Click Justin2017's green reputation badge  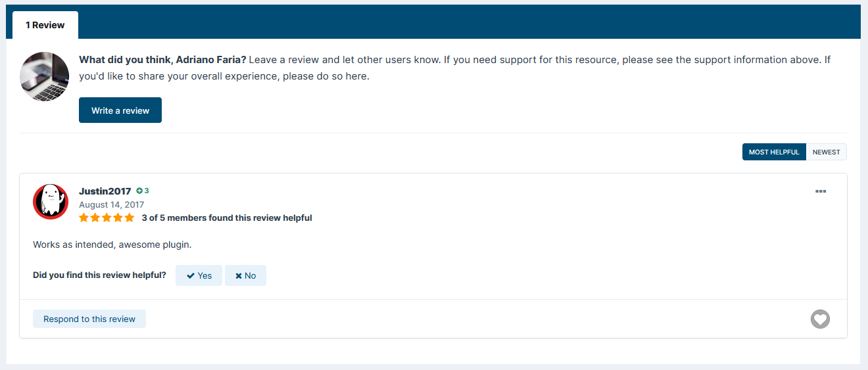click(143, 191)
